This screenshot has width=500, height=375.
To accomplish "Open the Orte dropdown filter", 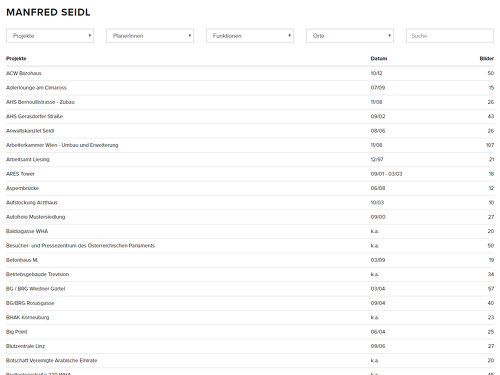I will point(350,36).
